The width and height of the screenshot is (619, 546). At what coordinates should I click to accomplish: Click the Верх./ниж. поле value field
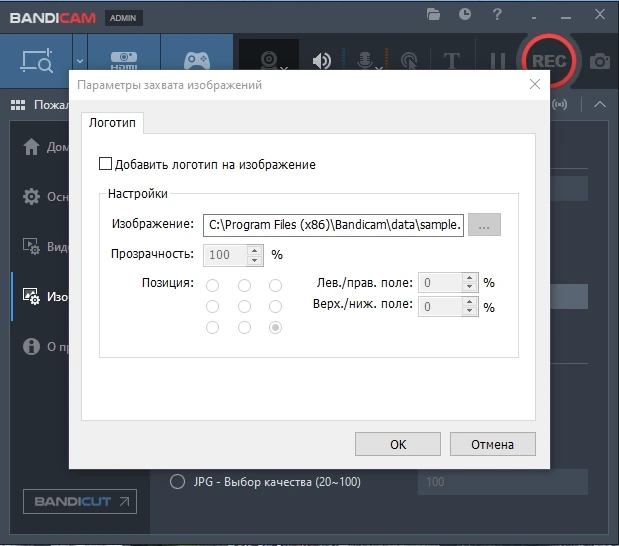pos(440,307)
